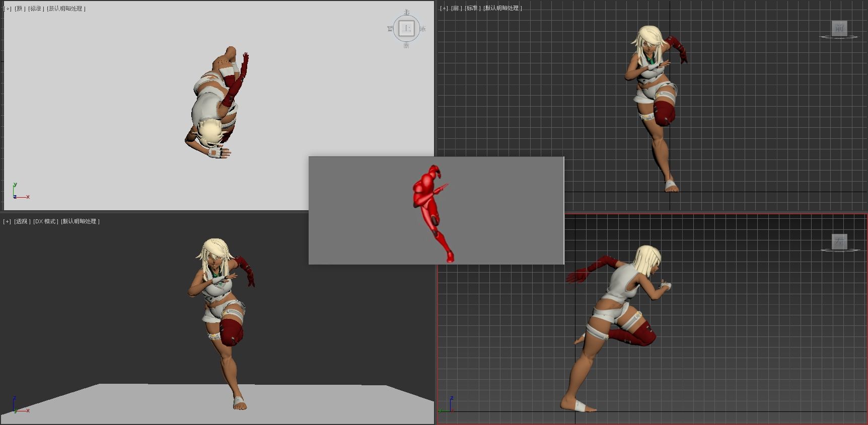Open the [透视] perspective view menu
Screen dimensions: 868x425
click(22, 221)
